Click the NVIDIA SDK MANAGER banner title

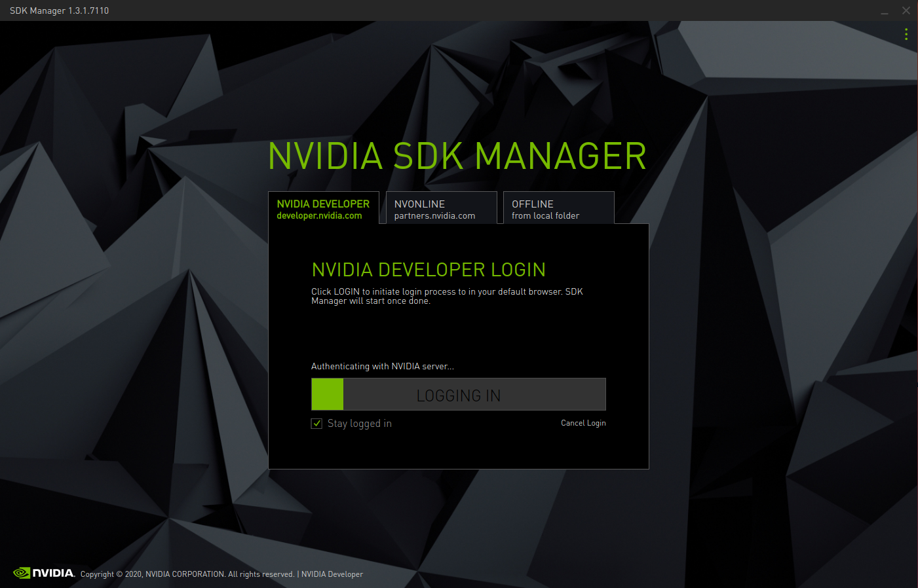457,156
